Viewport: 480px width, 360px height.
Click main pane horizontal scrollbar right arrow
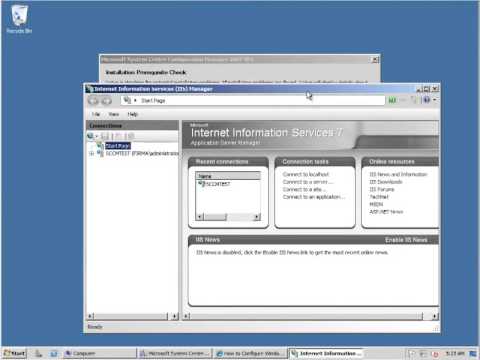(435, 316)
